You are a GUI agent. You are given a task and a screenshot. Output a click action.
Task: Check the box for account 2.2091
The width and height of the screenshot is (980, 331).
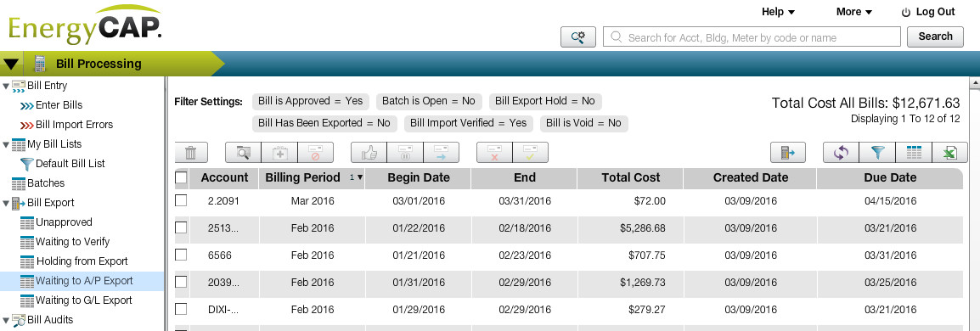coord(181,200)
